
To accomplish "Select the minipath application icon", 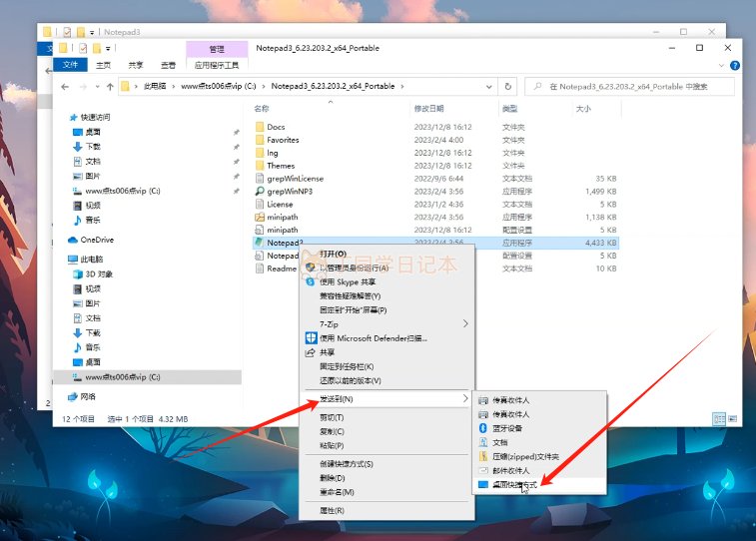I will pos(260,217).
